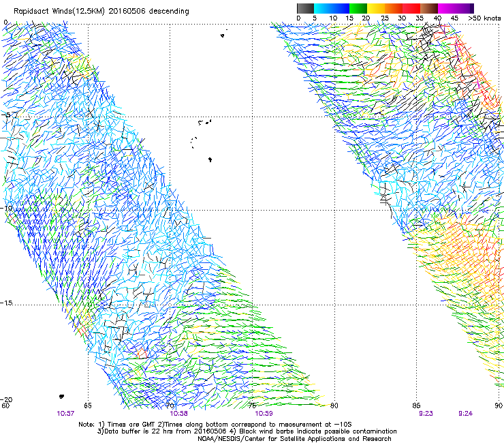Click the longitude label '65'
Screen dimensions: 504x443
[x=88, y=406]
